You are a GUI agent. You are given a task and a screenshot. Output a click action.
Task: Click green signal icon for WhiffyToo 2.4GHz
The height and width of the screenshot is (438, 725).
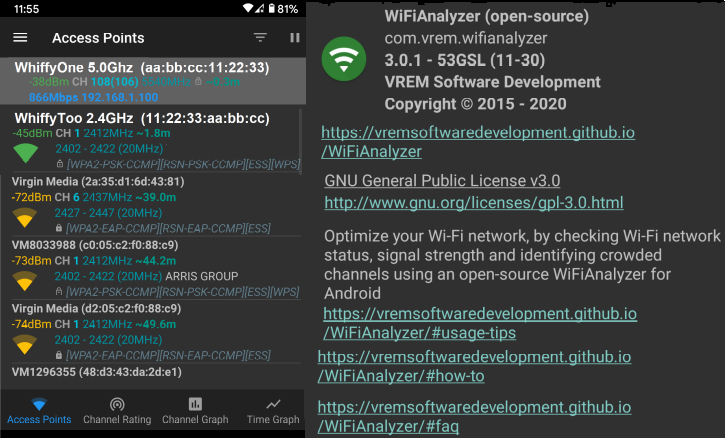pyautogui.click(x=26, y=153)
